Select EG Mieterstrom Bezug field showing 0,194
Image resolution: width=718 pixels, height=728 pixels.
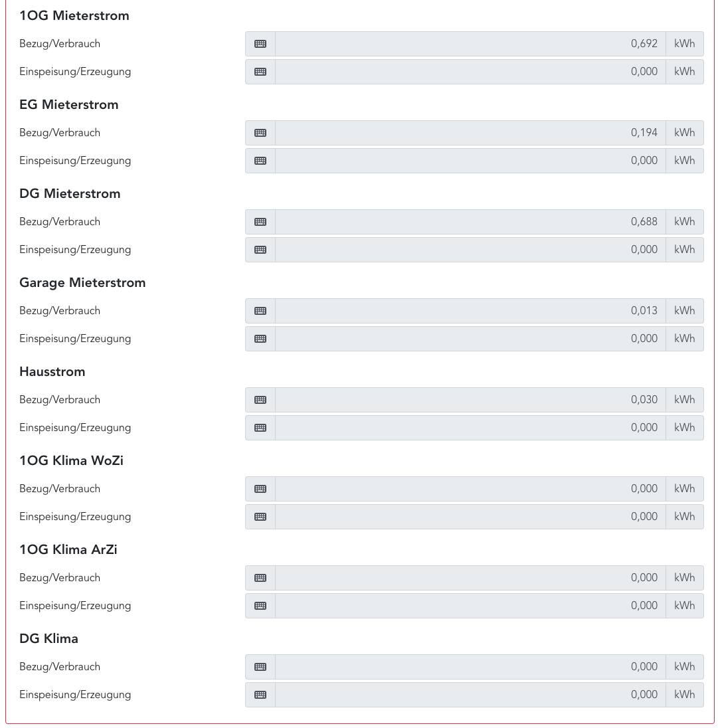click(470, 133)
